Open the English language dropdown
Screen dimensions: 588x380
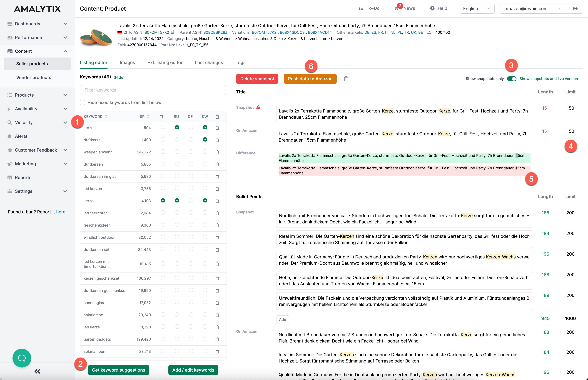pyautogui.click(x=477, y=9)
